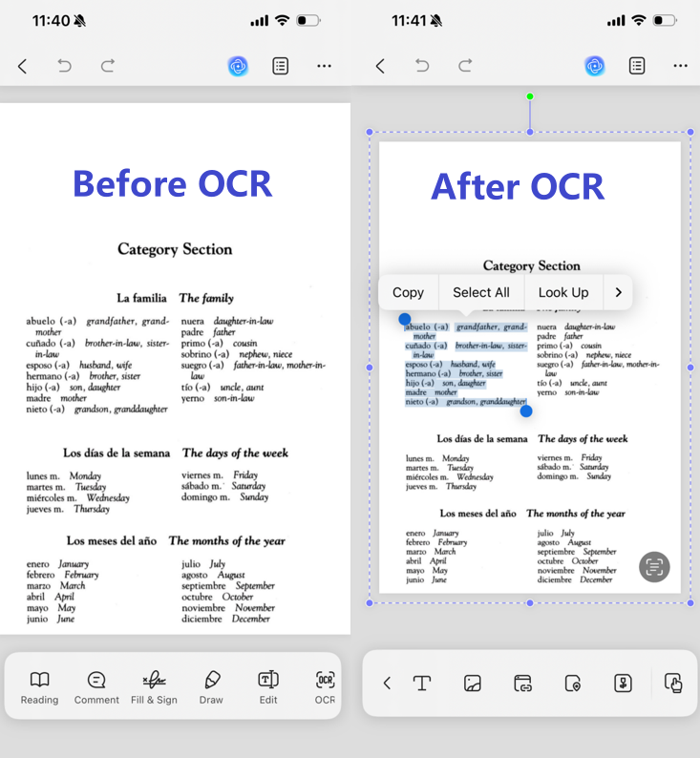
Task: Open the Fill & Sign tool
Action: point(154,687)
